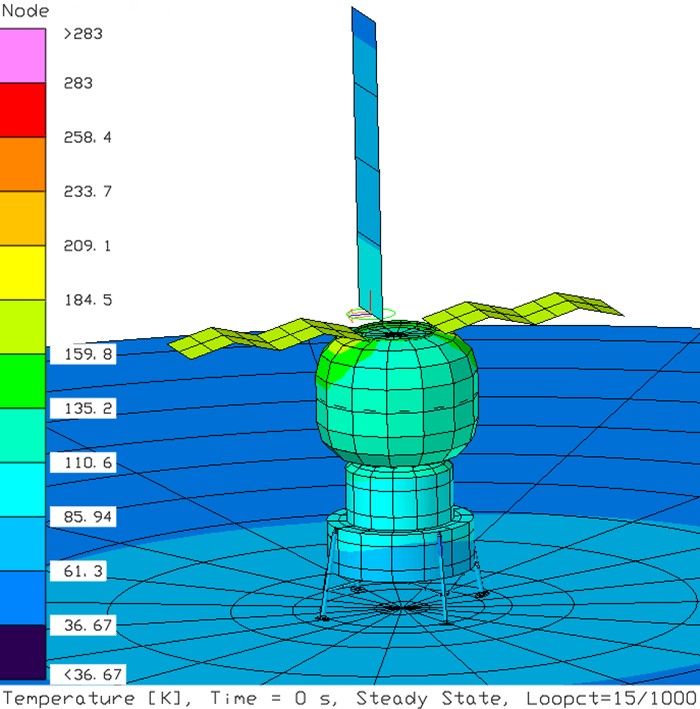Click the '61.3' legend value
This screenshot has height=709, width=700.
coord(83,571)
